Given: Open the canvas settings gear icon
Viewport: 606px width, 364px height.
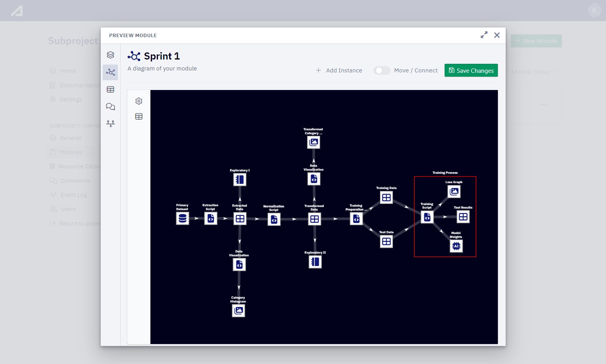Looking at the screenshot, I should click(139, 101).
